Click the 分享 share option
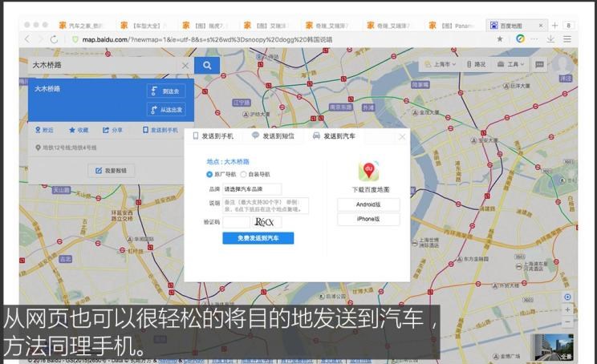597x364 pixels. click(112, 130)
